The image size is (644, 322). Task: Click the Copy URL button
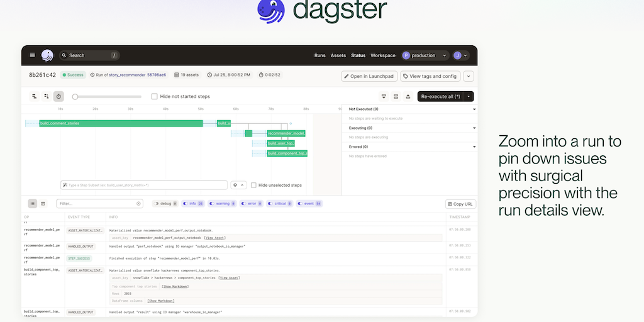pos(460,204)
